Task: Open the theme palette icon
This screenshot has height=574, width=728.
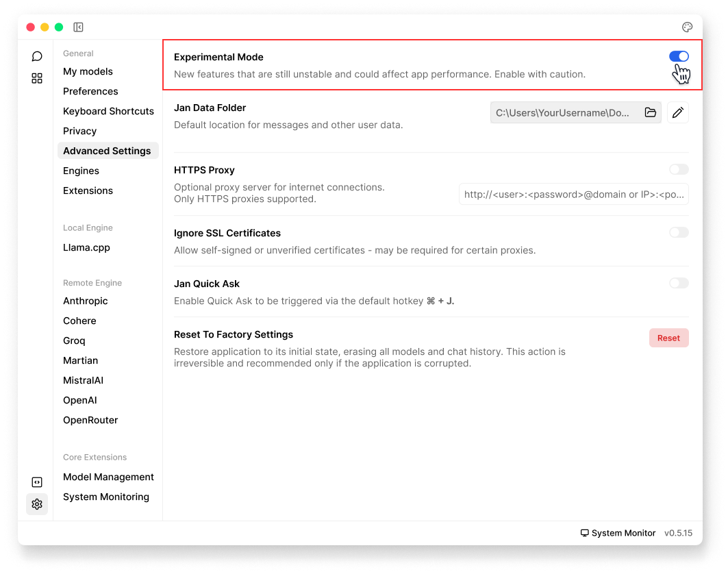Action: (x=687, y=27)
